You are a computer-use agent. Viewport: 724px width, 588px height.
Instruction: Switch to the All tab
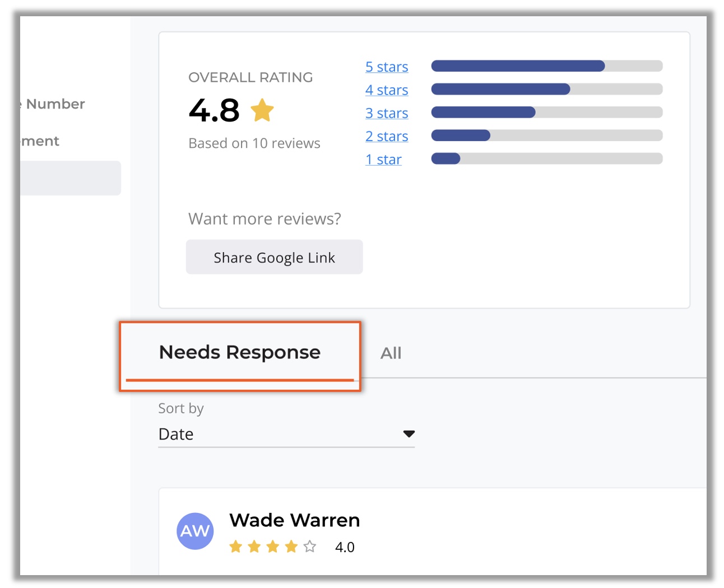tap(391, 353)
